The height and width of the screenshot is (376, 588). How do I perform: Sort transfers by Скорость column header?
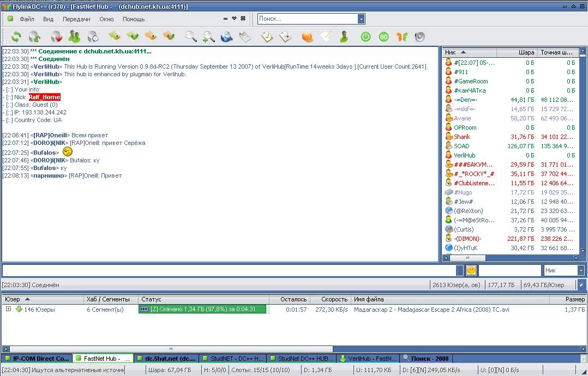[x=334, y=299]
